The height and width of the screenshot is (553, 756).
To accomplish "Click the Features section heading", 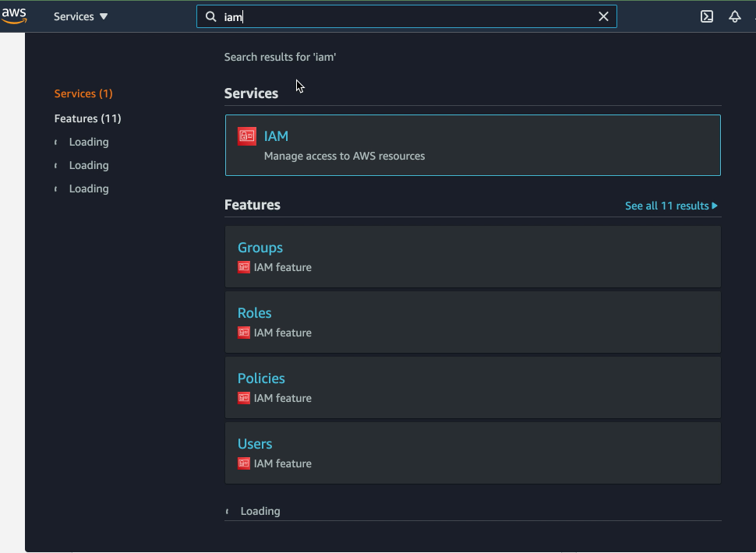I will (253, 205).
